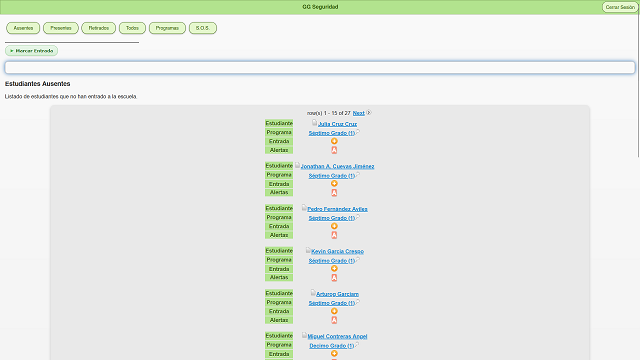
Task: Open student Arturog Garciam
Action: [x=338, y=294]
